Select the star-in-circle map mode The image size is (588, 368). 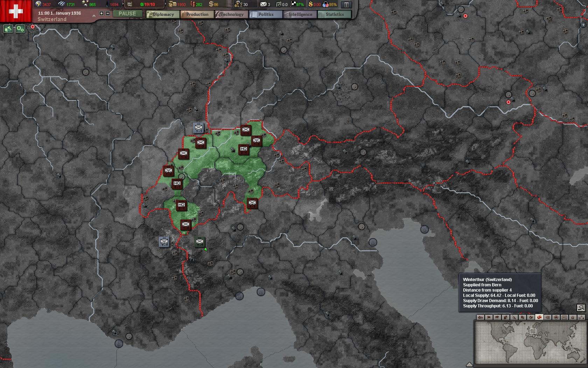tap(556, 317)
